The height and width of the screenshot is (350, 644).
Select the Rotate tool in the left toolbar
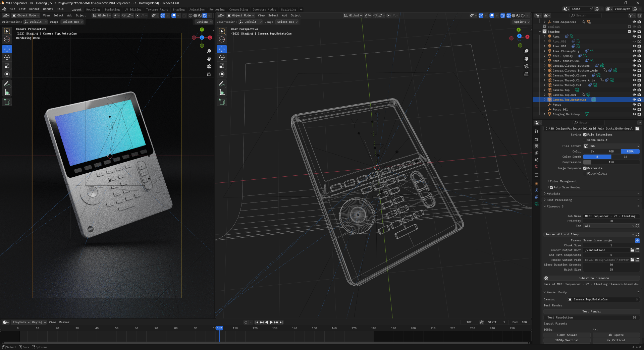(7, 57)
